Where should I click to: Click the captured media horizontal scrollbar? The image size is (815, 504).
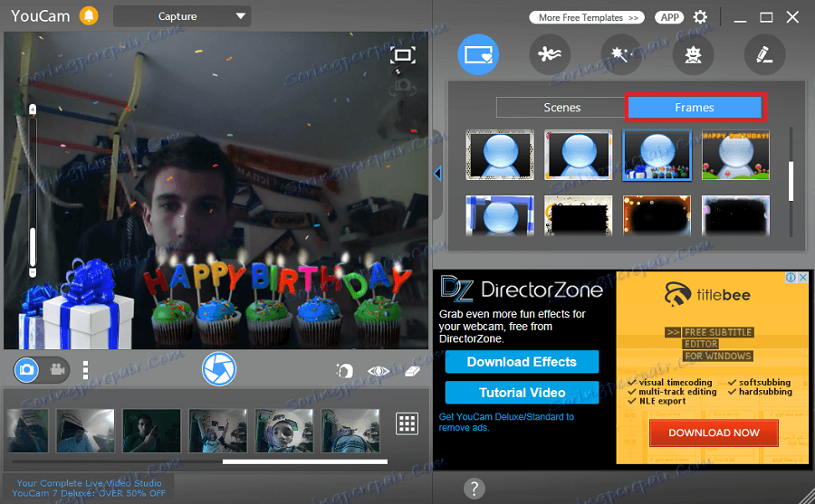pyautogui.click(x=305, y=461)
